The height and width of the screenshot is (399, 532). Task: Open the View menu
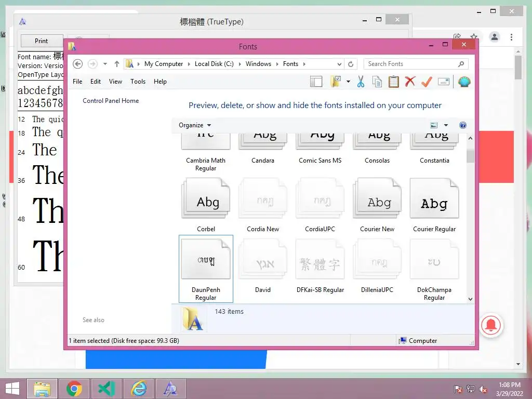pos(115,82)
